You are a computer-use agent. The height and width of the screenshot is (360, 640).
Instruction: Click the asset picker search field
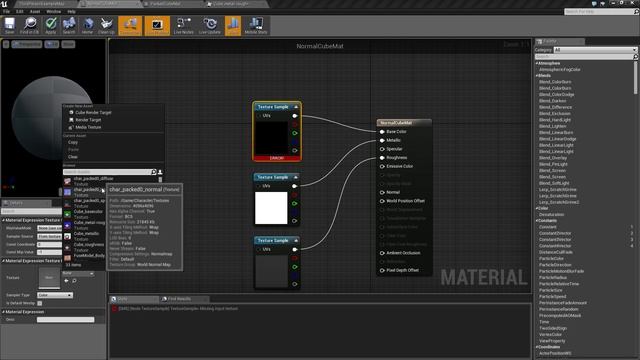[x=107, y=172]
